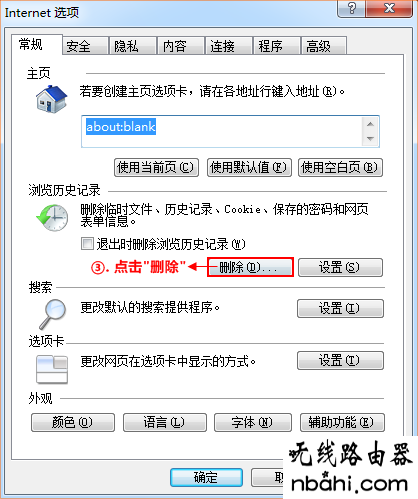Click the about:blank address field
This screenshot has width=418, height=499.
(222, 131)
